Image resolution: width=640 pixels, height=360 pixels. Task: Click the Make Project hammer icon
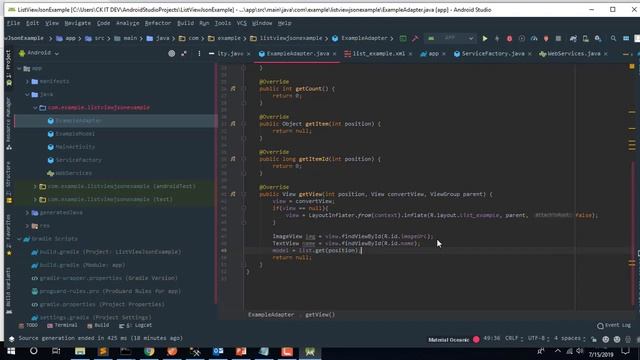pyautogui.click(x=415, y=38)
